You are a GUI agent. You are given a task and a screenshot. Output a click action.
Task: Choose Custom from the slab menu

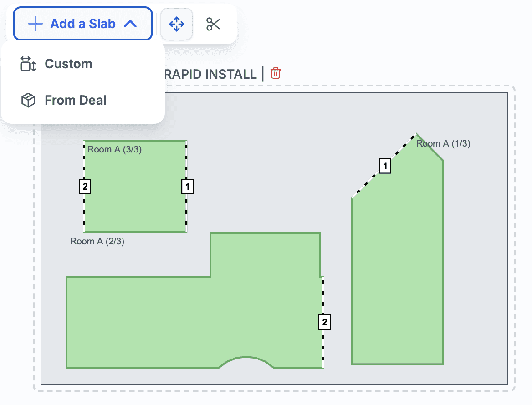68,64
